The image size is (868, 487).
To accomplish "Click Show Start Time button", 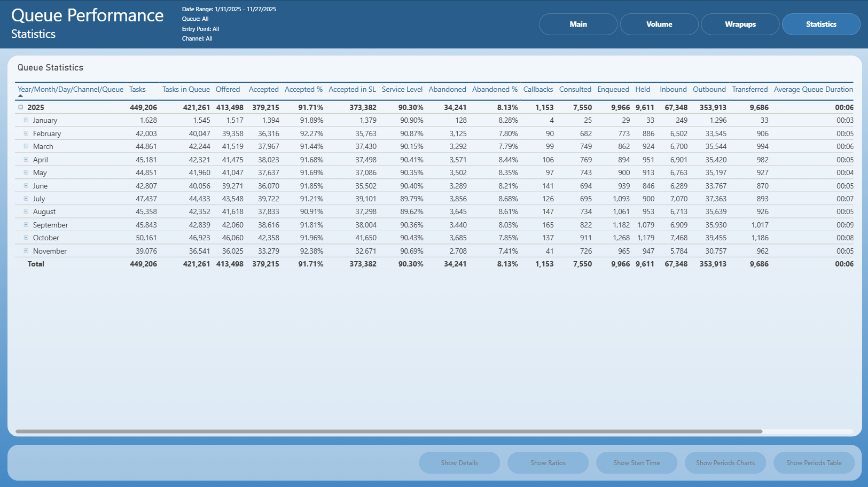I will tap(637, 463).
